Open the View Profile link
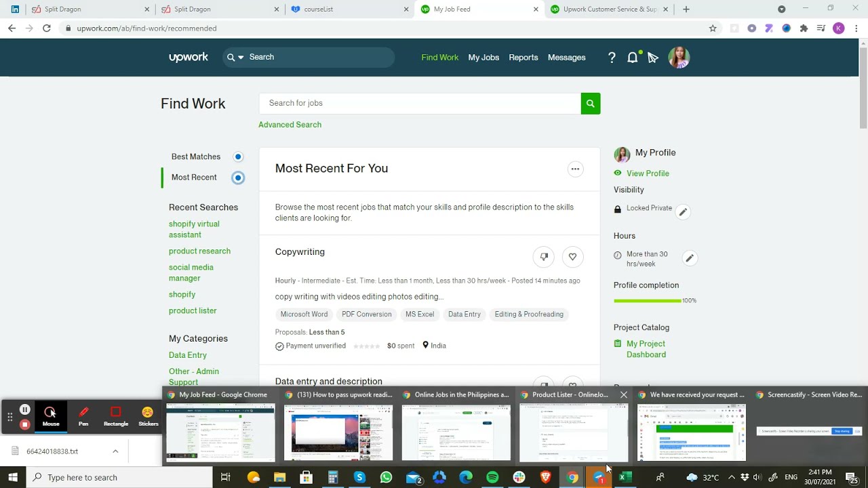 click(648, 174)
